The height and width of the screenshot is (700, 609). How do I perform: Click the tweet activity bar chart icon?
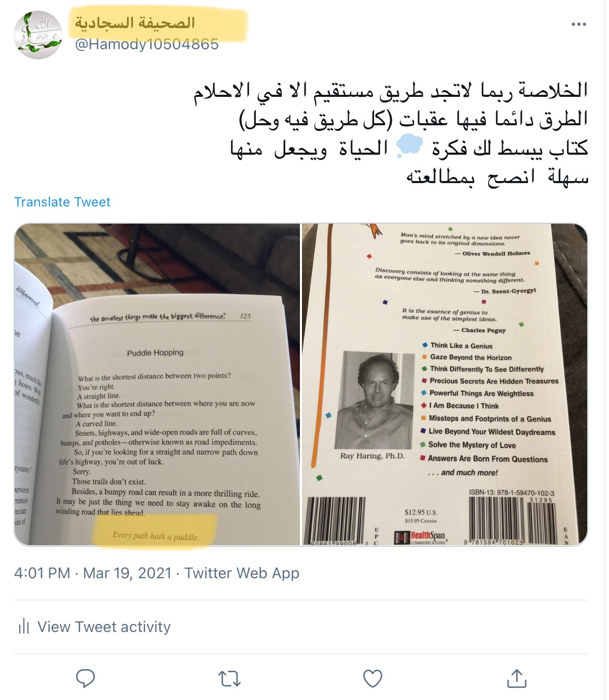[24, 627]
